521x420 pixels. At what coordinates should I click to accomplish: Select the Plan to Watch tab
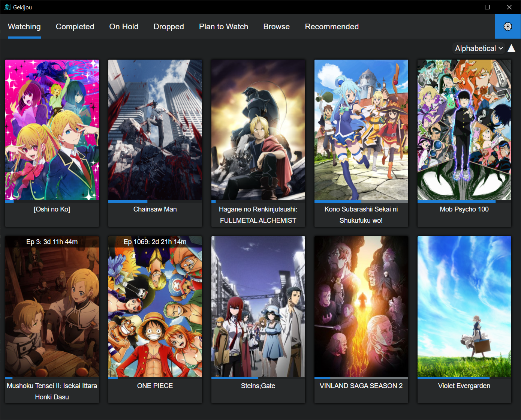coord(224,27)
